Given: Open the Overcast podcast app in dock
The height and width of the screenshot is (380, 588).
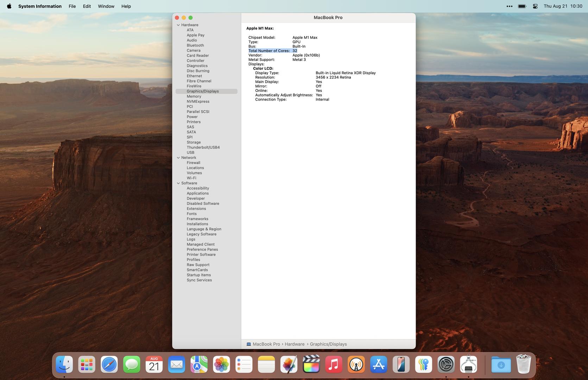Looking at the screenshot, I should coord(356,365).
